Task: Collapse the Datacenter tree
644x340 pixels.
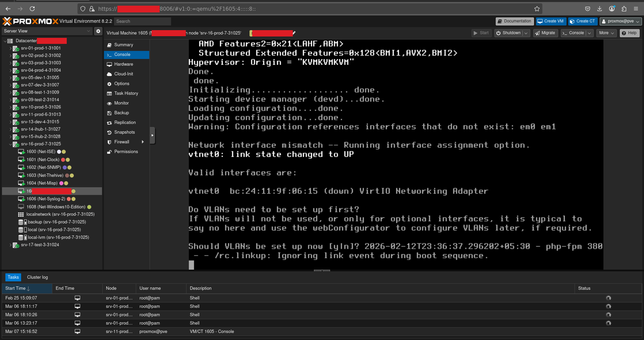Action: 5,41
